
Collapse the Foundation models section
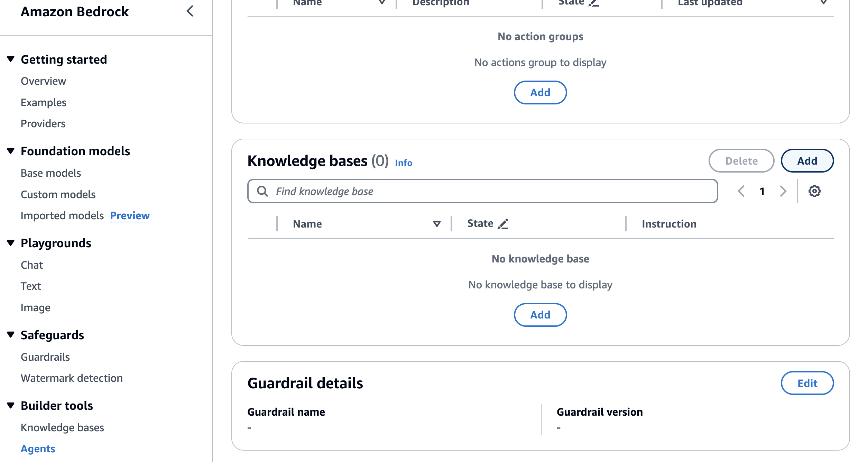pyautogui.click(x=11, y=151)
